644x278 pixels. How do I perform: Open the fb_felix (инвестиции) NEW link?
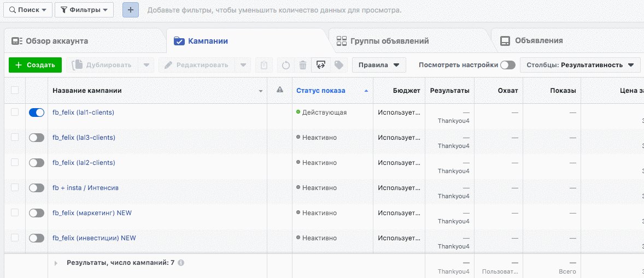coord(94,238)
